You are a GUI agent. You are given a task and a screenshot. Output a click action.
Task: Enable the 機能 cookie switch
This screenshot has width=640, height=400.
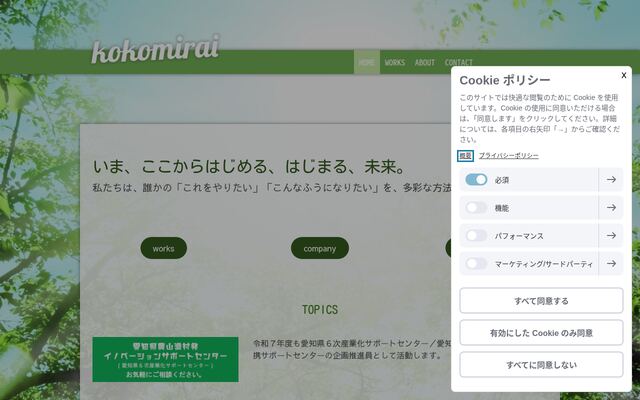pos(476,208)
